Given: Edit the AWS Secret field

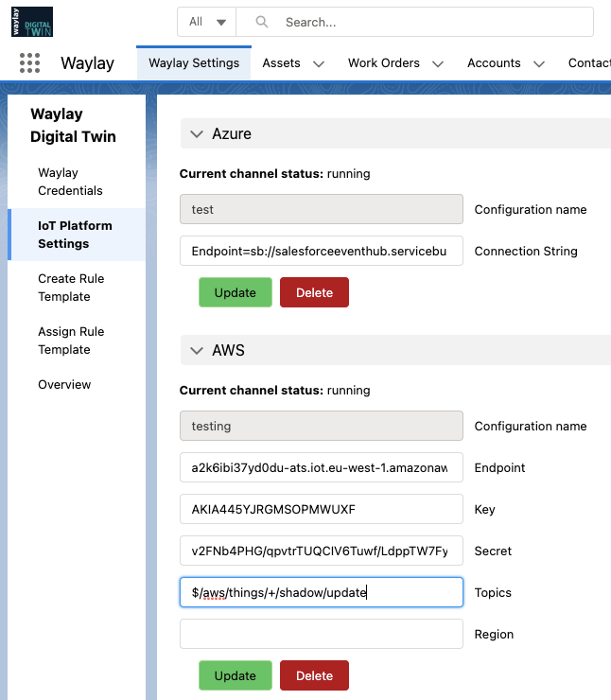Looking at the screenshot, I should tap(322, 551).
